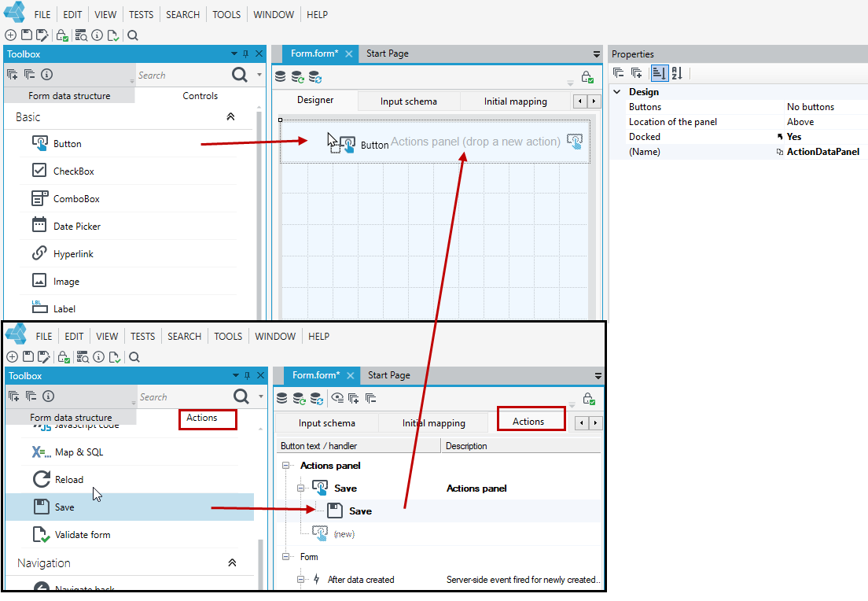The width and height of the screenshot is (868, 601).
Task: Open the TOOLS menu in the lower window
Action: pos(228,336)
